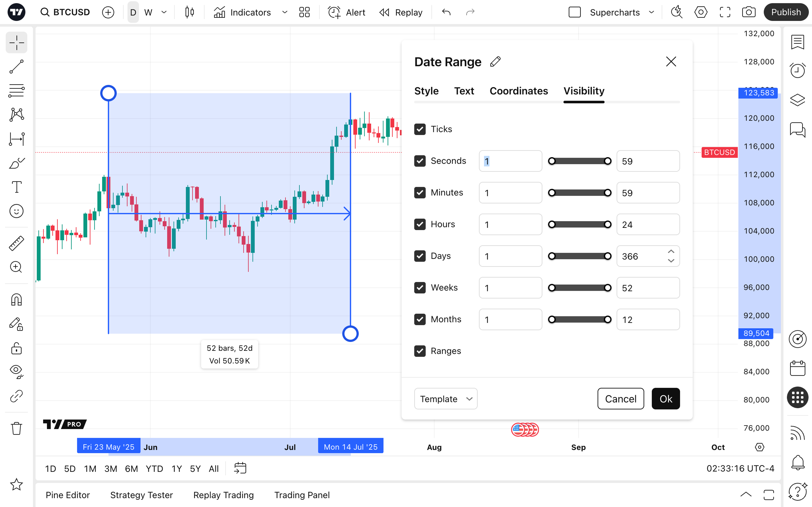The width and height of the screenshot is (812, 507).
Task: Click the Cancel button
Action: (x=620, y=399)
